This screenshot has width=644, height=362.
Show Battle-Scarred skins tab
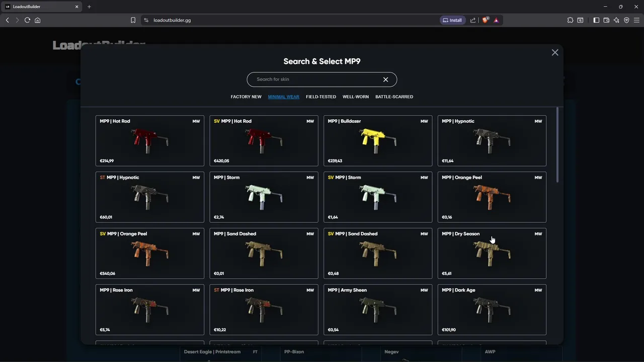coord(394,97)
